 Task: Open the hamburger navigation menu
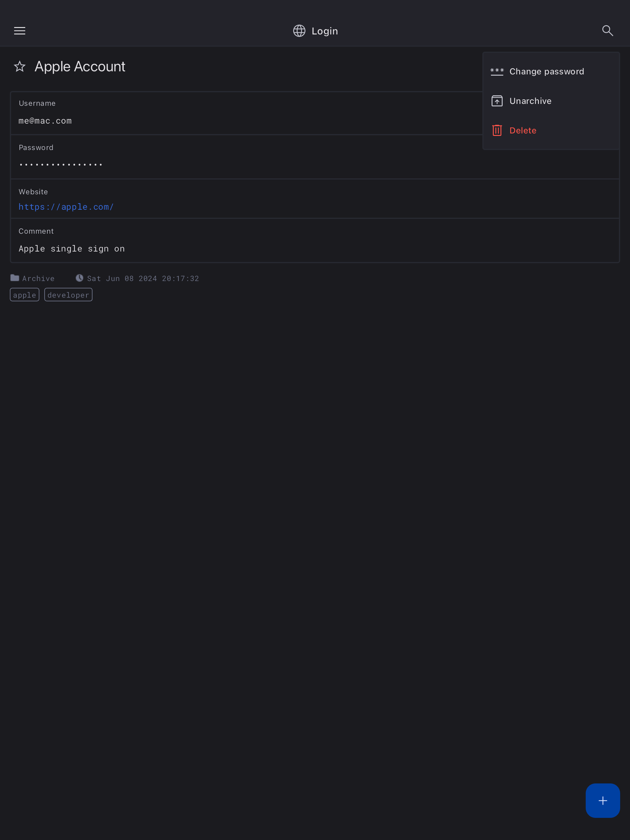click(20, 31)
